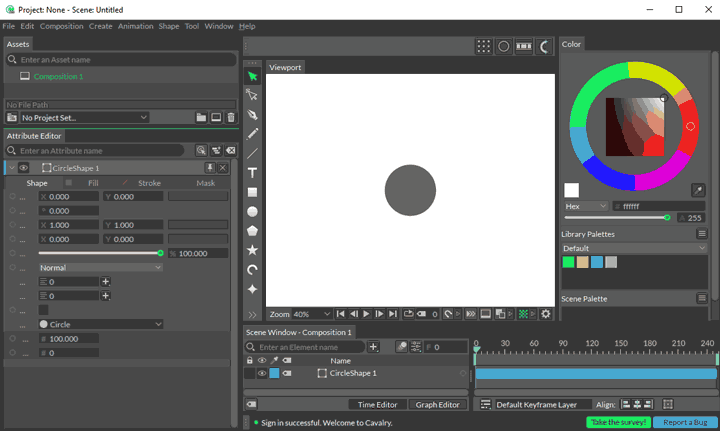Image resolution: width=720 pixels, height=431 pixels.
Task: Toggle visibility eye in the Attribute Editor header
Action: 23,168
